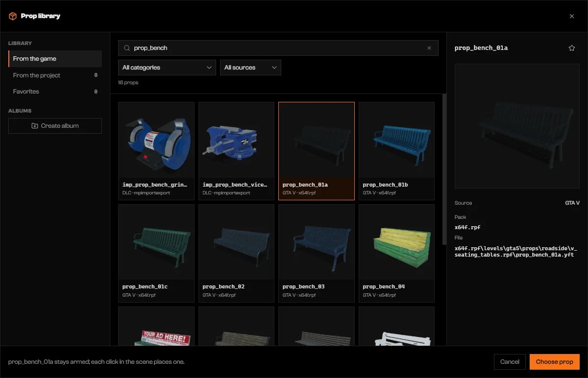This screenshot has height=378, width=588.
Task: Select the prop_bench_02 card
Action: [x=236, y=253]
